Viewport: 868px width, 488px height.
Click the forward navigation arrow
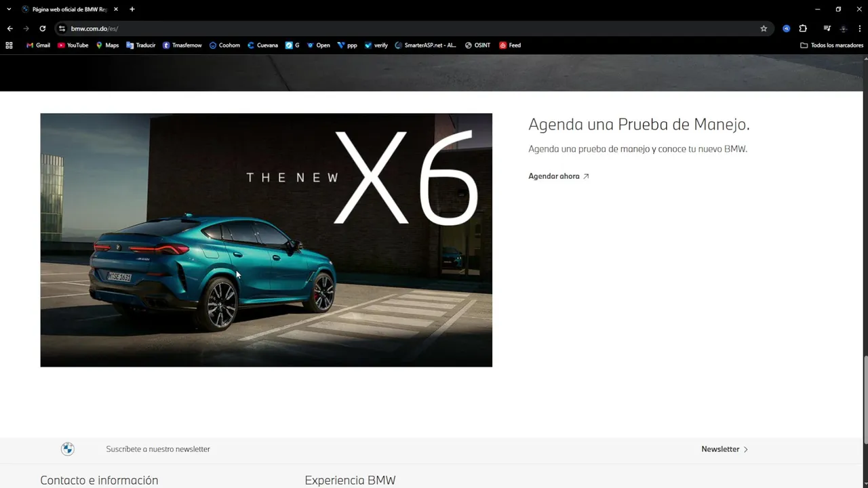(26, 28)
